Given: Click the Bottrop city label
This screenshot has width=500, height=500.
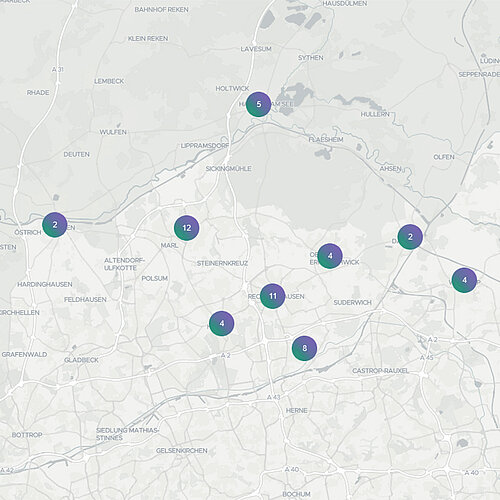Looking at the screenshot, I should coord(27,435).
